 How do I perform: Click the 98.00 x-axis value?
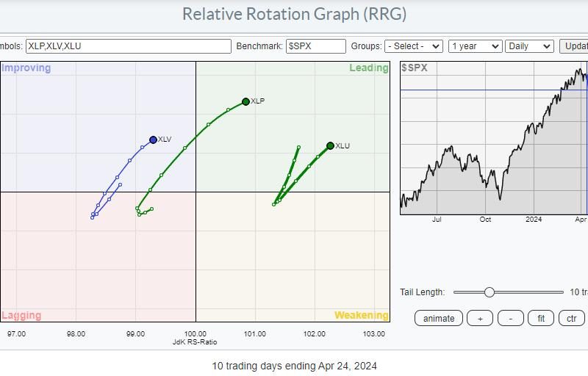tap(76, 333)
